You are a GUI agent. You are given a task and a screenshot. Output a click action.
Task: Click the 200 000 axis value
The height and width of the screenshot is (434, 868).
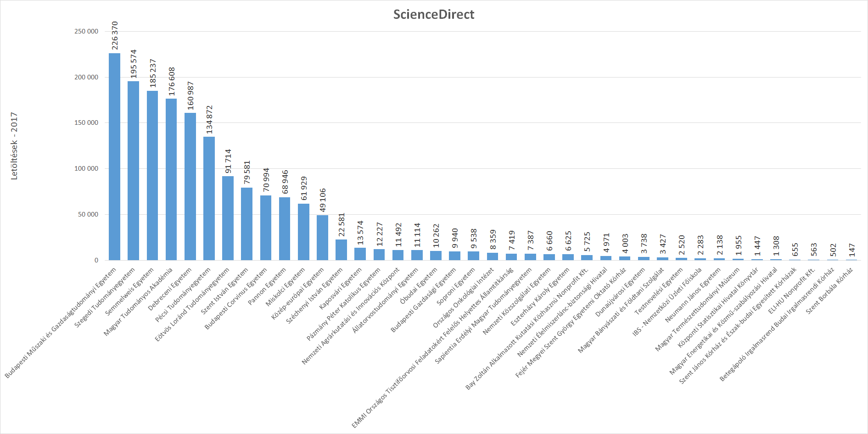click(86, 77)
